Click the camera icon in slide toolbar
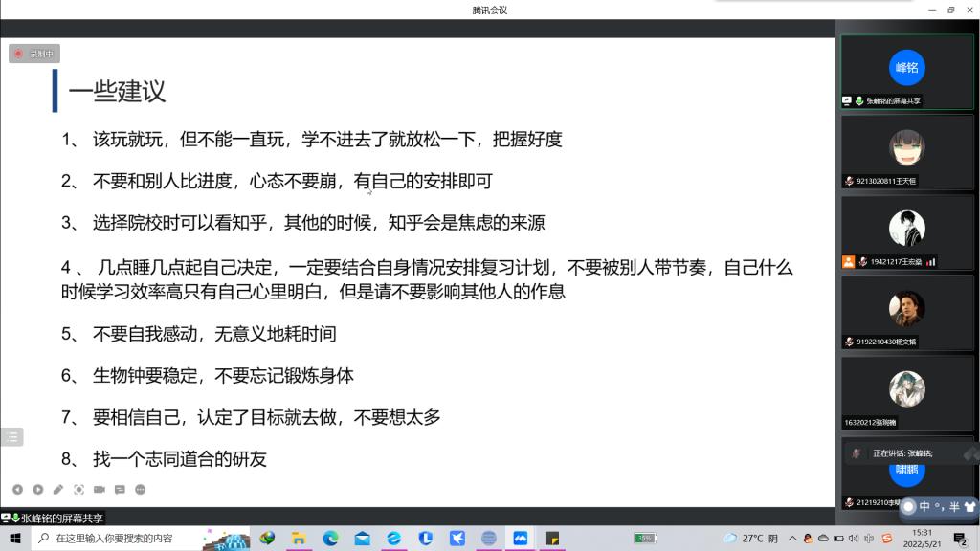The image size is (980, 551). coord(100,490)
